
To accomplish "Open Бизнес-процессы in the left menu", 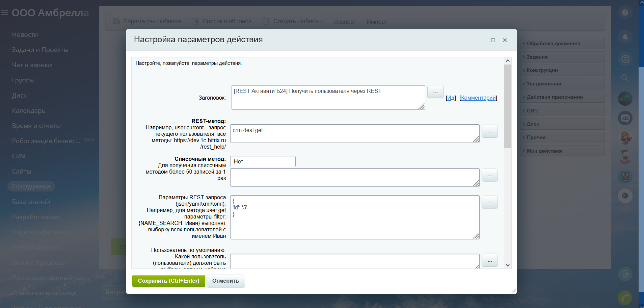I will pos(39,263).
